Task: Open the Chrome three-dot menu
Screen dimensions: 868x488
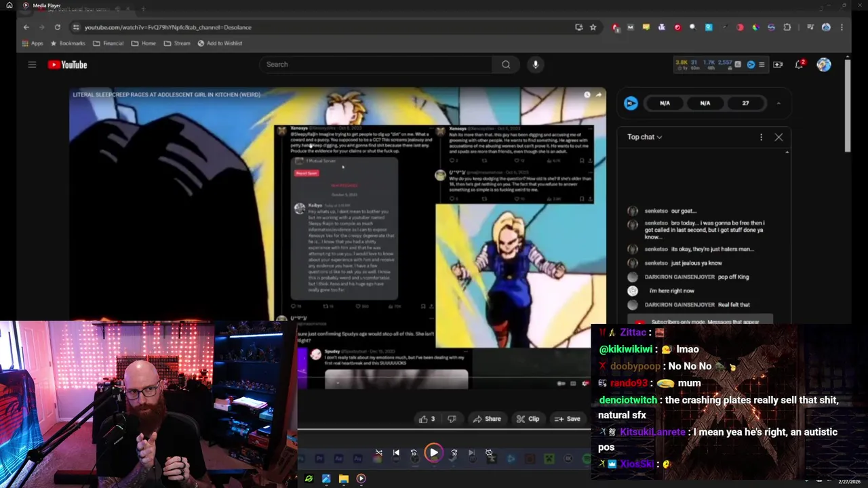Action: pos(842,27)
